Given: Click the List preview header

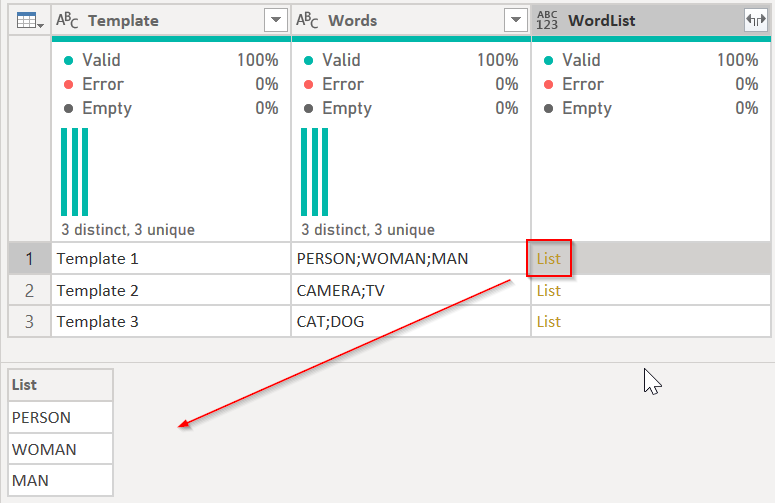Looking at the screenshot, I should 60,385.
